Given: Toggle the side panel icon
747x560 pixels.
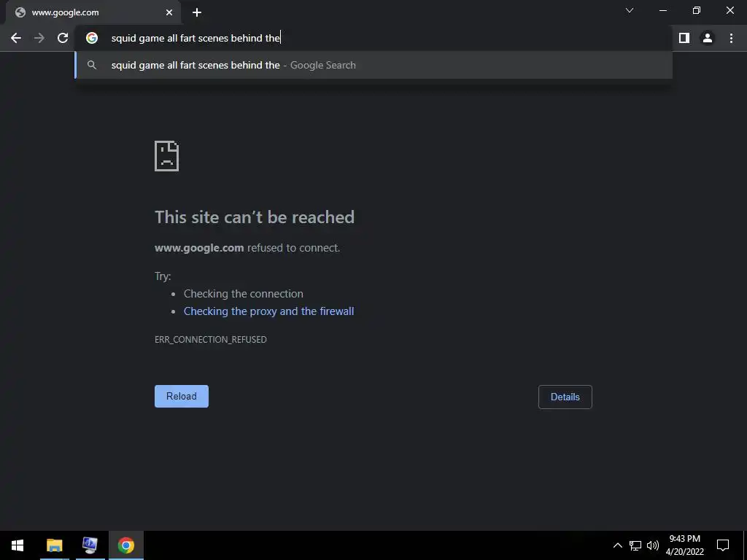Looking at the screenshot, I should pyautogui.click(x=684, y=38).
